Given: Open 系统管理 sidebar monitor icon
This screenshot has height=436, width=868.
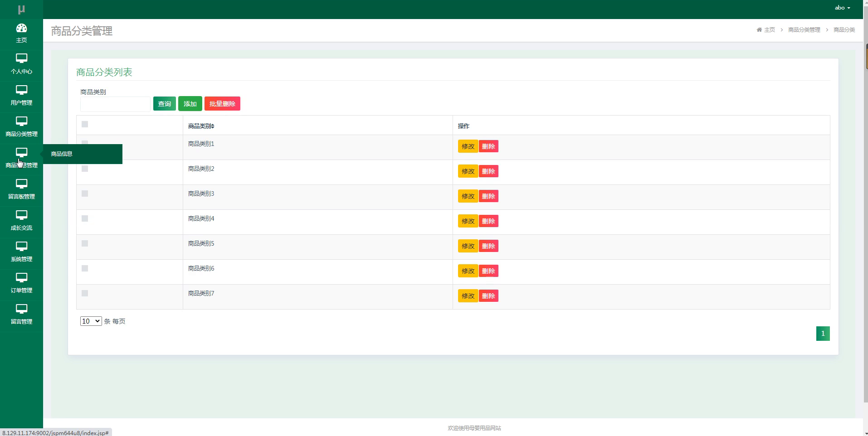Looking at the screenshot, I should click(x=21, y=246).
